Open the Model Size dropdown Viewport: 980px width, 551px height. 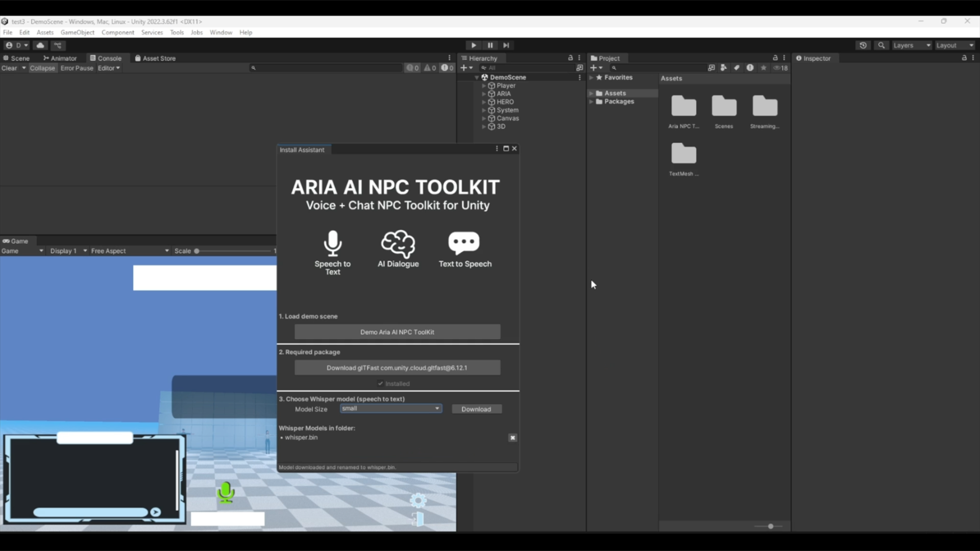390,409
